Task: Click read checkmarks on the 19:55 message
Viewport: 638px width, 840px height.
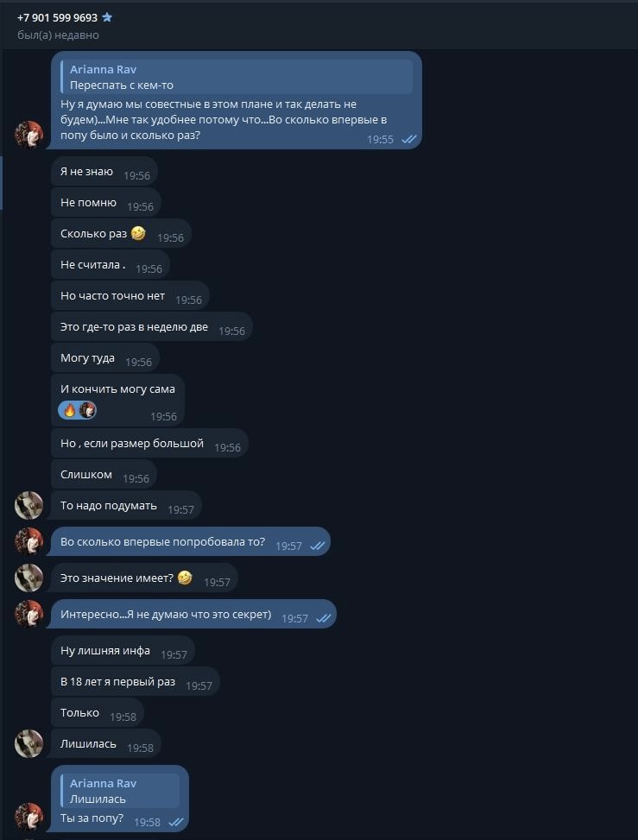Action: click(408, 139)
